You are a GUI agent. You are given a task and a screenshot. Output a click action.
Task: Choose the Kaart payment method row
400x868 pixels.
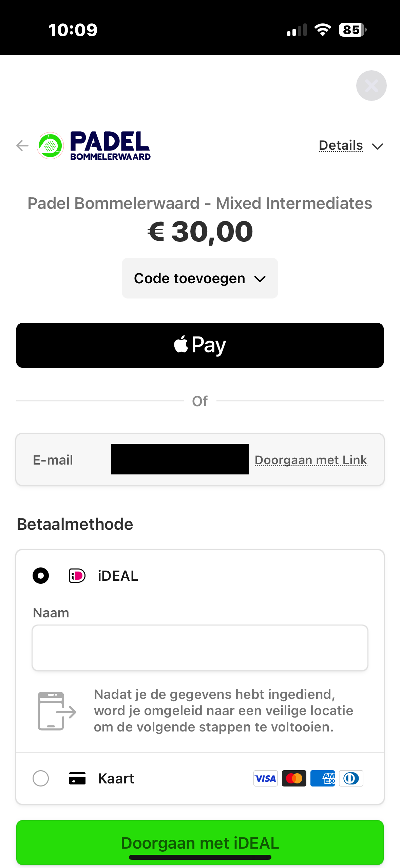[x=116, y=778]
